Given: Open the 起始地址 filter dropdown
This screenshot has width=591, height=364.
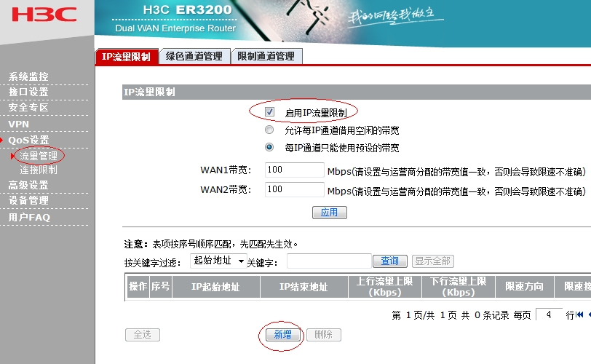Looking at the screenshot, I should (x=218, y=261).
